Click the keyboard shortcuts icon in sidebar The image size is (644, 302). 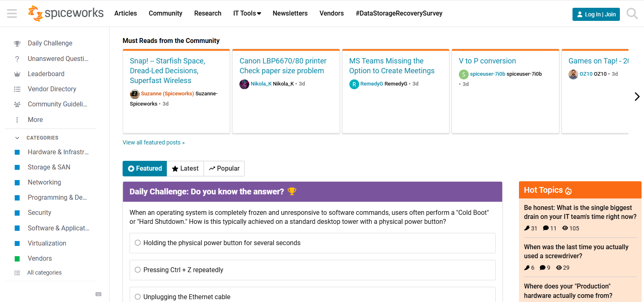click(x=98, y=294)
